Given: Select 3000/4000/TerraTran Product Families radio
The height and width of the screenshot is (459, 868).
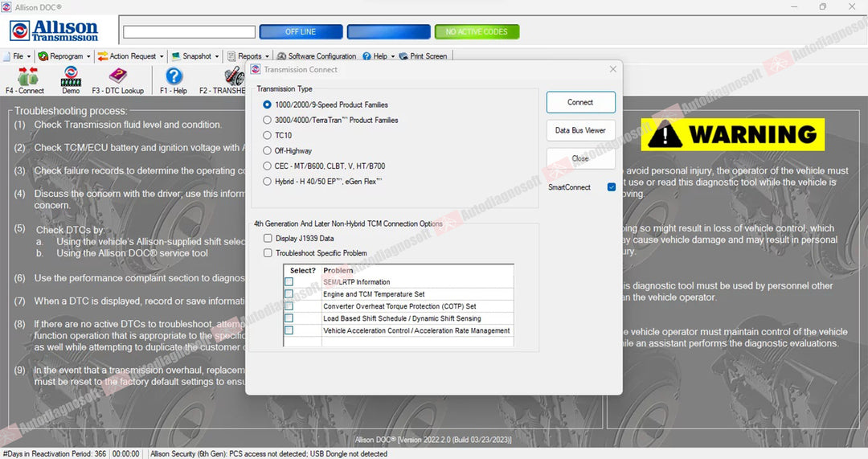Looking at the screenshot, I should tap(268, 120).
